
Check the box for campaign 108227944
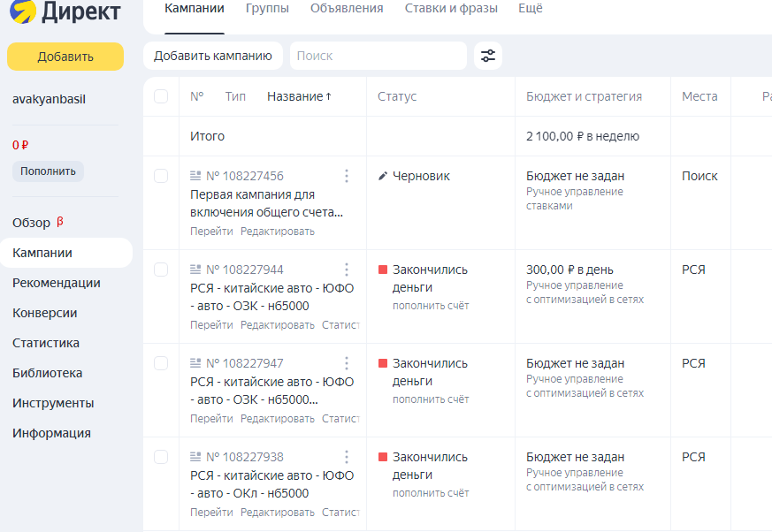click(x=161, y=270)
